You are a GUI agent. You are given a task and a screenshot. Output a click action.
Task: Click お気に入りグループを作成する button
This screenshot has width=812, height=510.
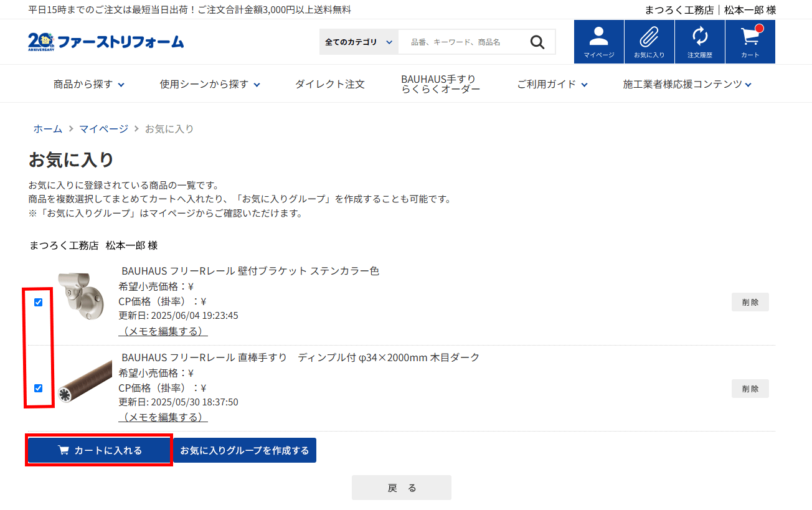(x=245, y=450)
